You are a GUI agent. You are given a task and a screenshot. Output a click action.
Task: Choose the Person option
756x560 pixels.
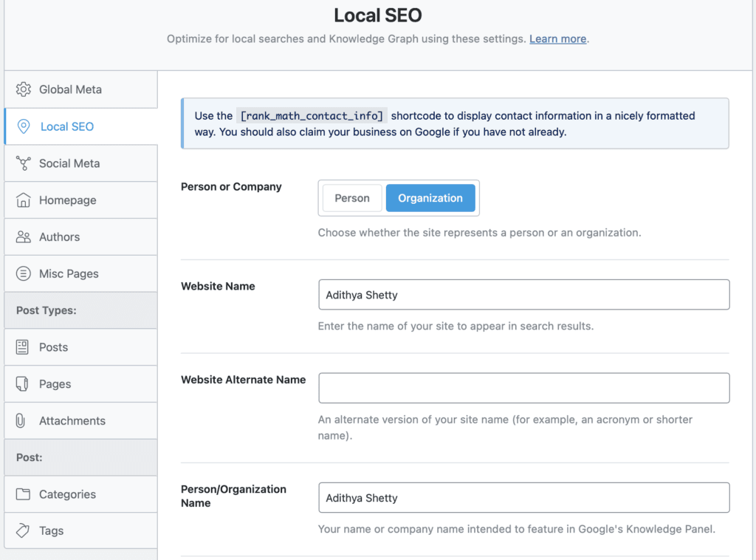click(352, 198)
